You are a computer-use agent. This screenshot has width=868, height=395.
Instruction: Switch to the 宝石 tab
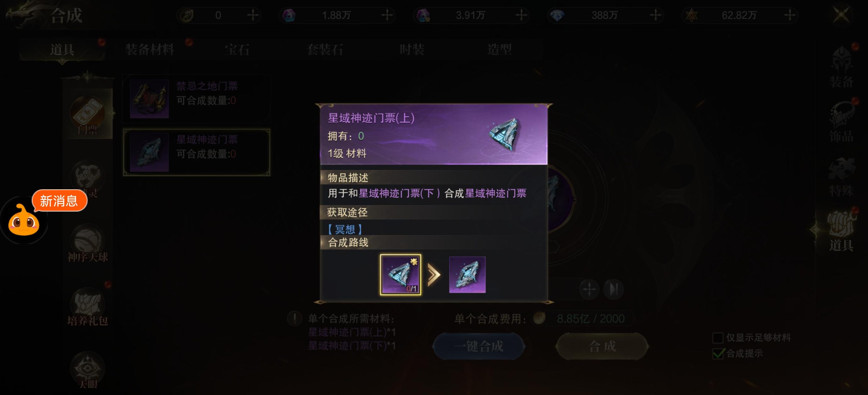coord(237,50)
